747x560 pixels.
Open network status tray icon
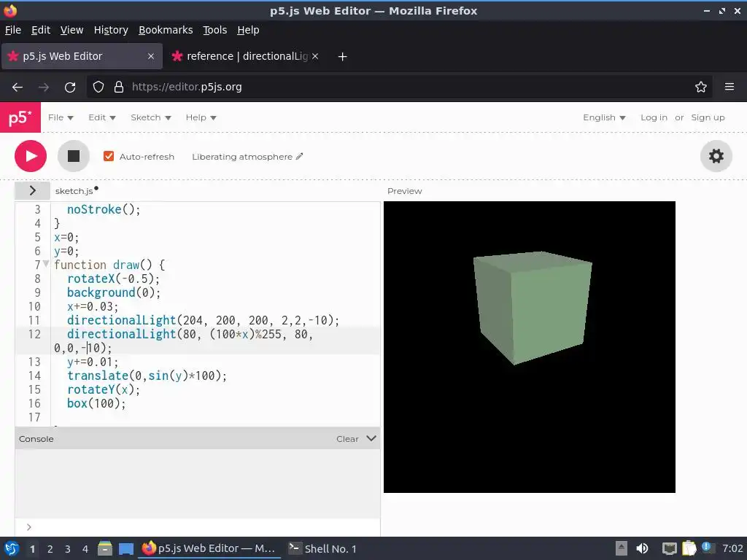670,548
